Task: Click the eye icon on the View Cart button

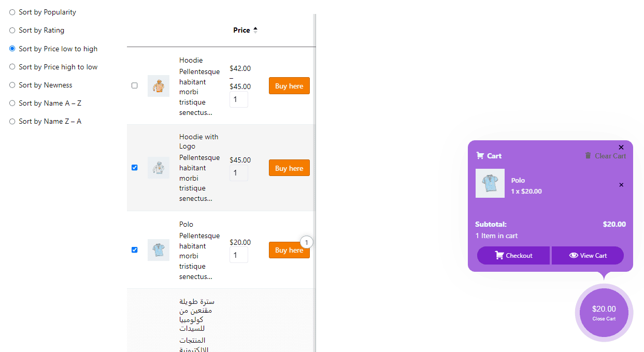Action: point(575,255)
